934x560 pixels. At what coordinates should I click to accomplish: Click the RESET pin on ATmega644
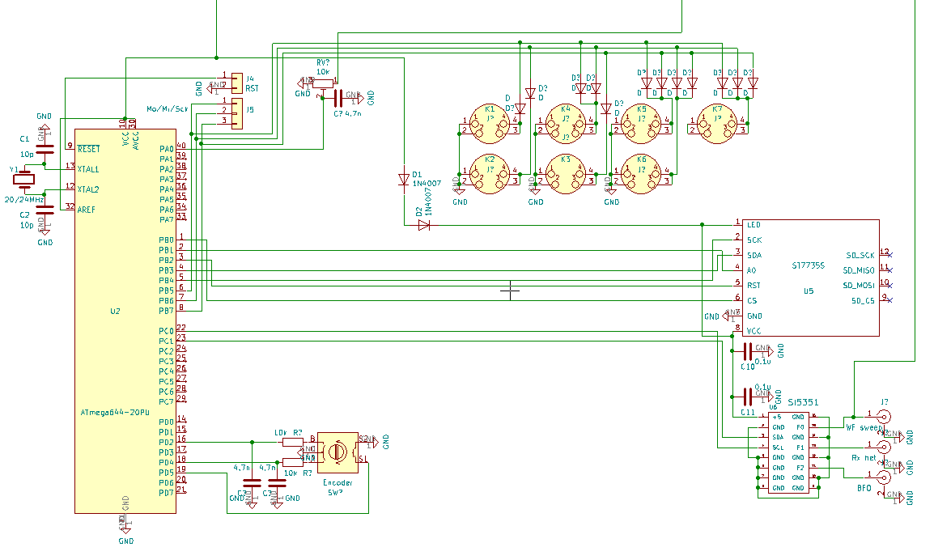click(88, 149)
